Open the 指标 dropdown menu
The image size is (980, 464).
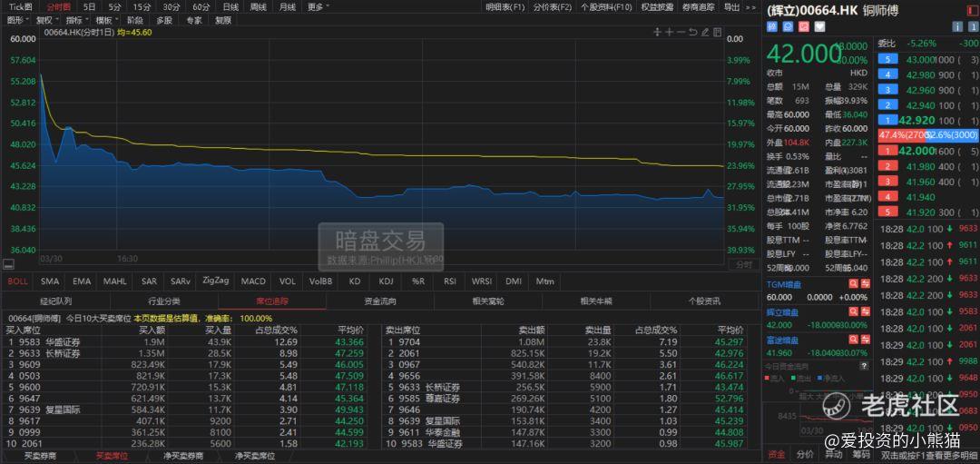pos(76,20)
